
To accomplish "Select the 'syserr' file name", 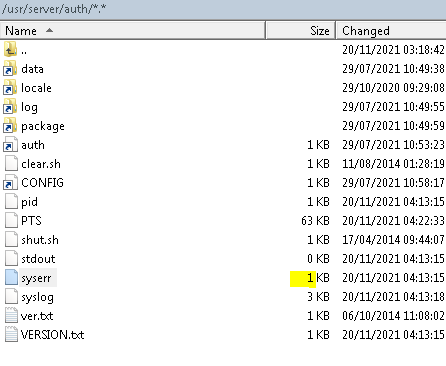I will click(36, 278).
